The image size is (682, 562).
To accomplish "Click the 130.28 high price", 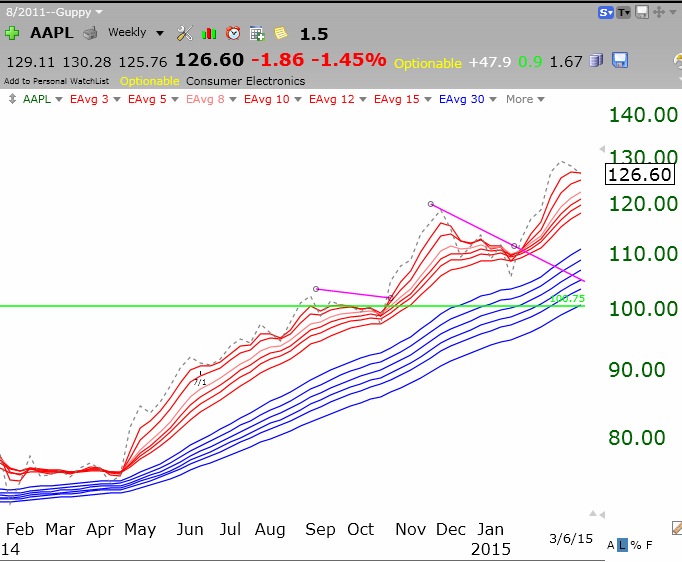I will 87,62.
